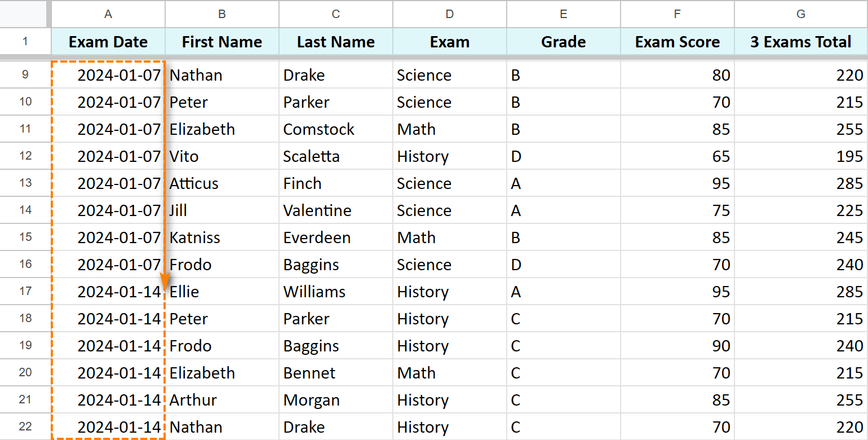
Task: Click the 2024-01-14 date cell in row 22
Action: tap(108, 426)
